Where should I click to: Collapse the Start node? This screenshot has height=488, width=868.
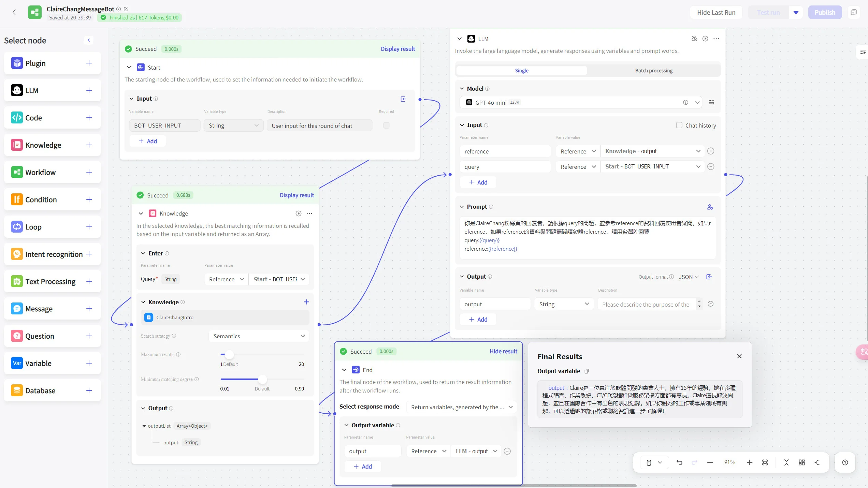coord(129,67)
